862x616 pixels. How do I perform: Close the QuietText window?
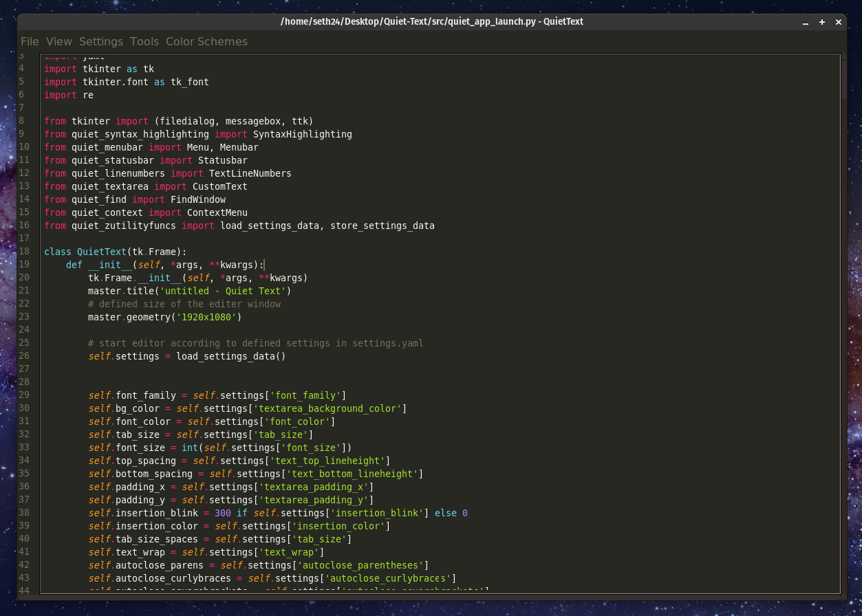[x=839, y=22]
